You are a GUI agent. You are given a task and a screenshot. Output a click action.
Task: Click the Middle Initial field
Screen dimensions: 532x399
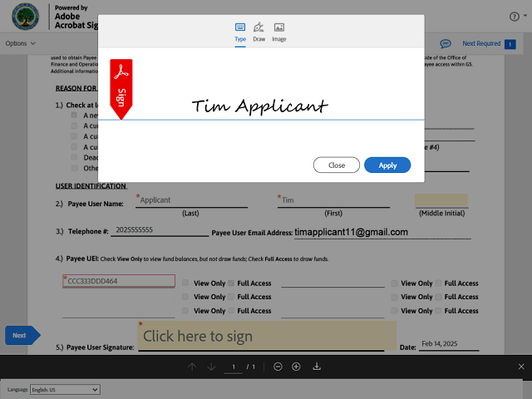coord(441,200)
